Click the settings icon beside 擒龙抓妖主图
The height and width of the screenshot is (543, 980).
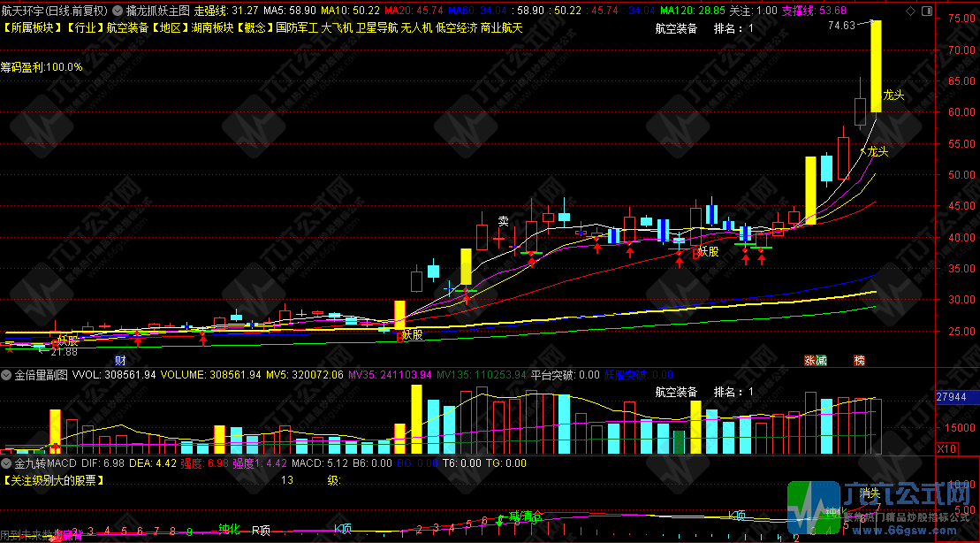(118, 11)
